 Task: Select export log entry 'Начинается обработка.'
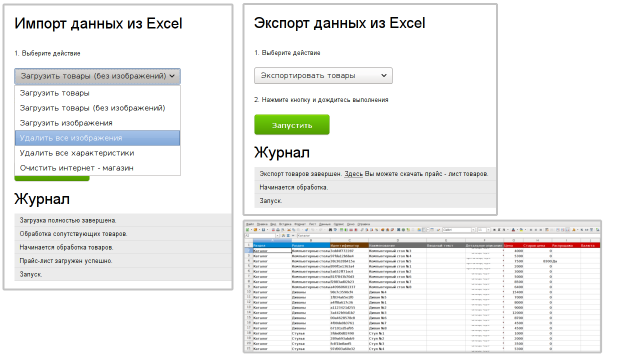pyautogui.click(x=375, y=187)
